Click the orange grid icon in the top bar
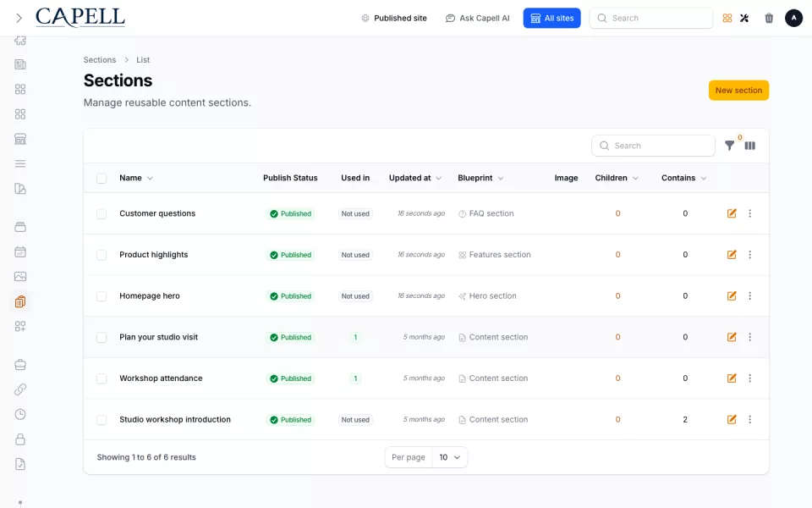 click(727, 18)
